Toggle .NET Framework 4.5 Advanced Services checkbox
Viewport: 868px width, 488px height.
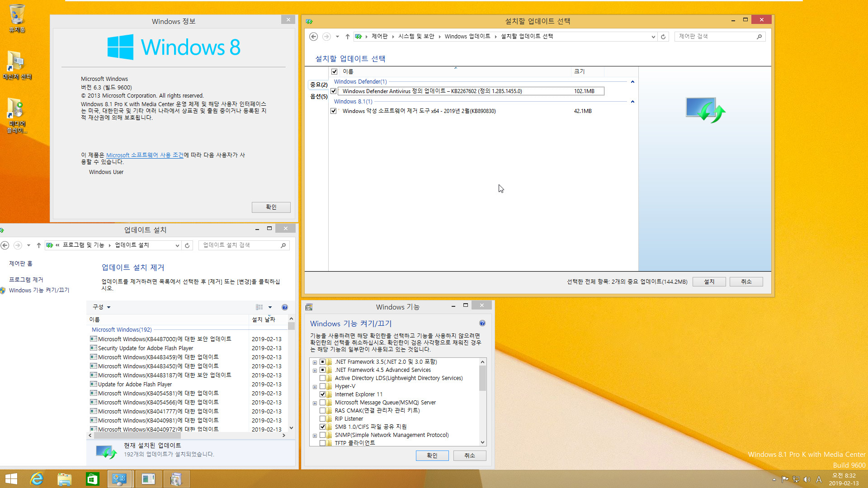pyautogui.click(x=323, y=370)
